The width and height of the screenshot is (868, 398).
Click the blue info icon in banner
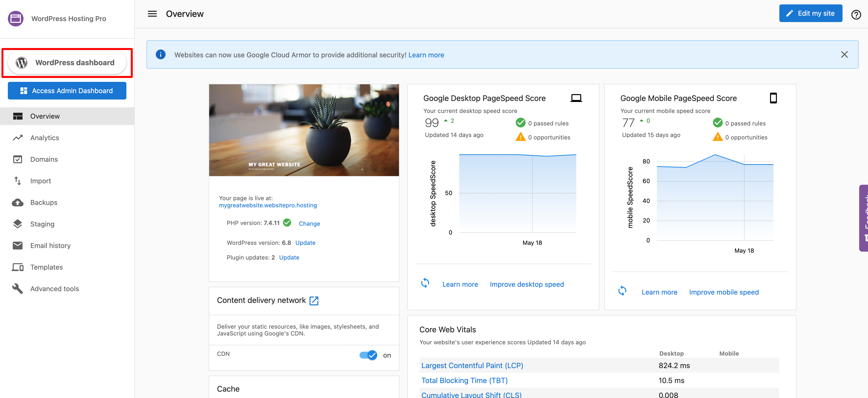(x=161, y=55)
